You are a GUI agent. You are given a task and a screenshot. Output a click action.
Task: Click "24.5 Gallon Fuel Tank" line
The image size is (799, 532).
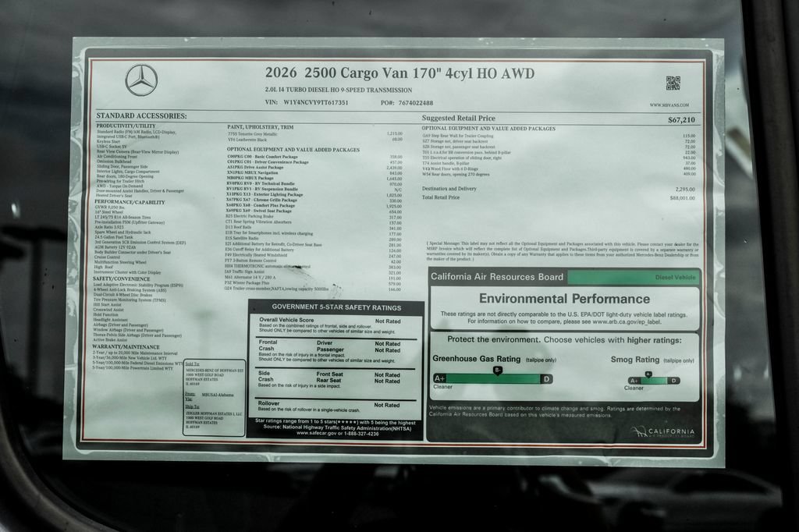(114, 237)
